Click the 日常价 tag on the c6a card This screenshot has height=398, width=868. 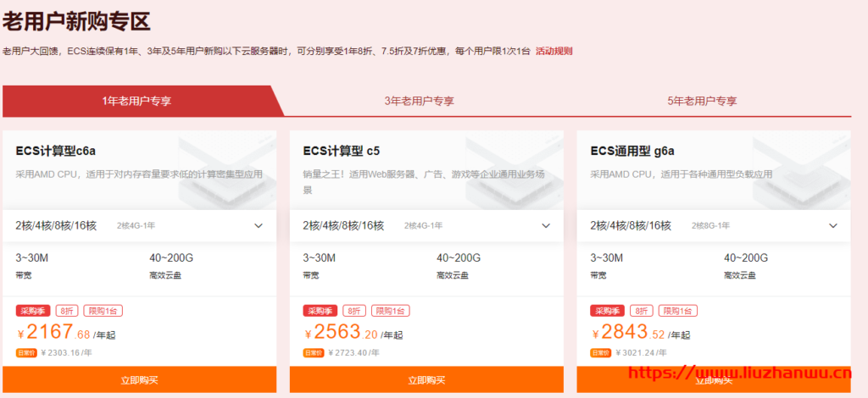[26, 352]
